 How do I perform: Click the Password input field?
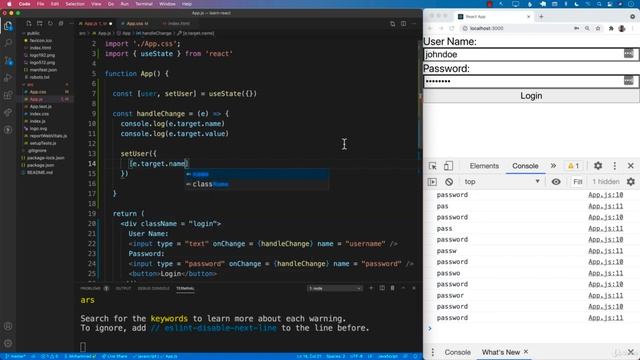531,81
